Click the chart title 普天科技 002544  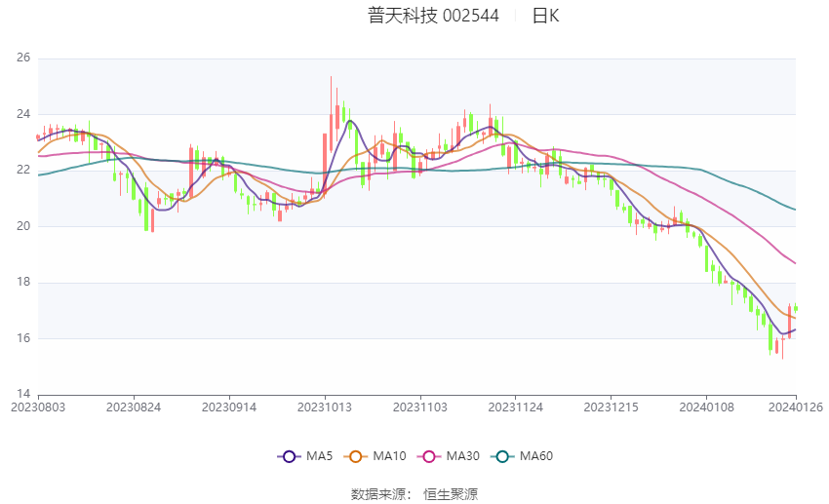pyautogui.click(x=433, y=16)
